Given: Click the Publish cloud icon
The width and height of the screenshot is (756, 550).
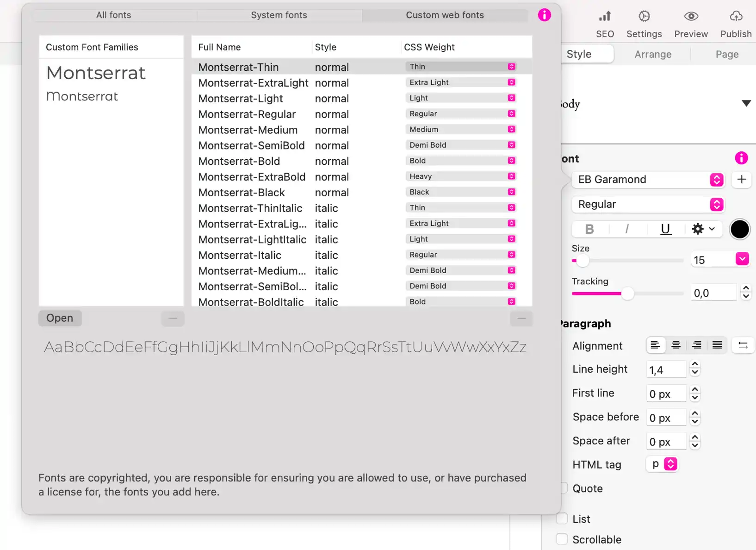Looking at the screenshot, I should pyautogui.click(x=736, y=17).
